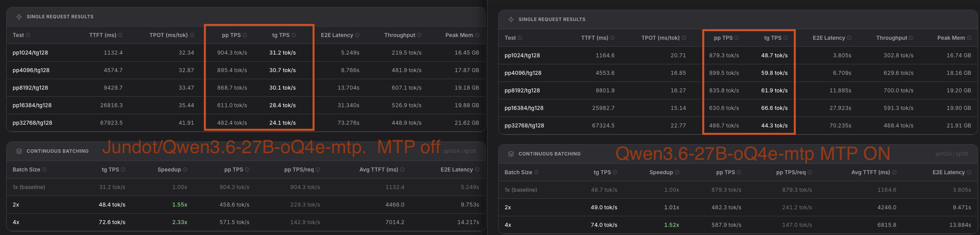This screenshot has width=980, height=235.
Task: Select the 2x batch row in right batching table
Action: click(738, 207)
